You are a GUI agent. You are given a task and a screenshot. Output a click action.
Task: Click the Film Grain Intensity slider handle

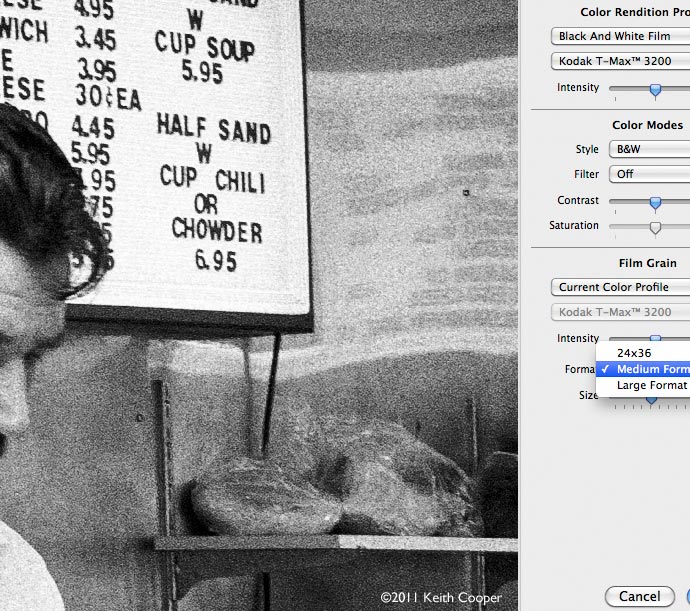point(655,338)
